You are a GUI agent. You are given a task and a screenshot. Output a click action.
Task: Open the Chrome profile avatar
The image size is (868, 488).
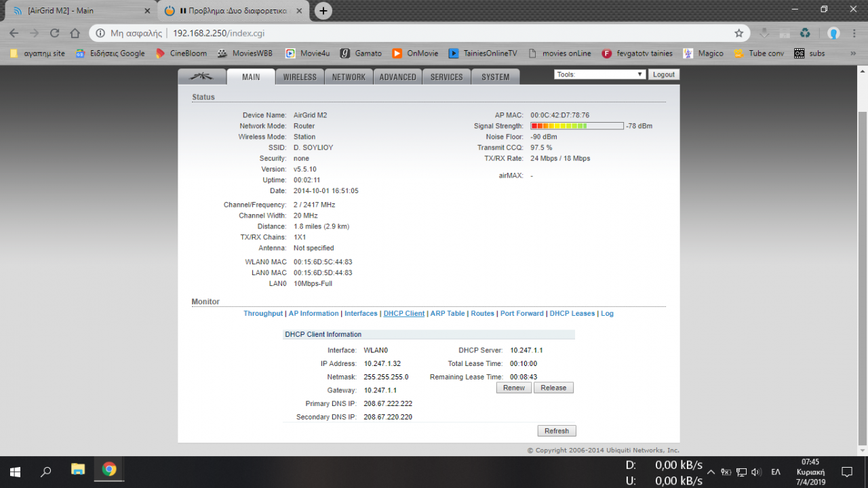click(x=833, y=33)
